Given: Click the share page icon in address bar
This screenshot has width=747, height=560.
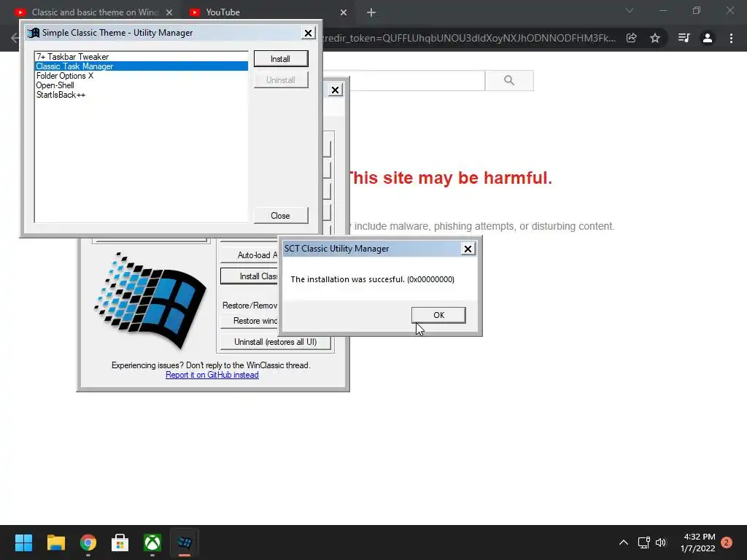Looking at the screenshot, I should (x=632, y=38).
